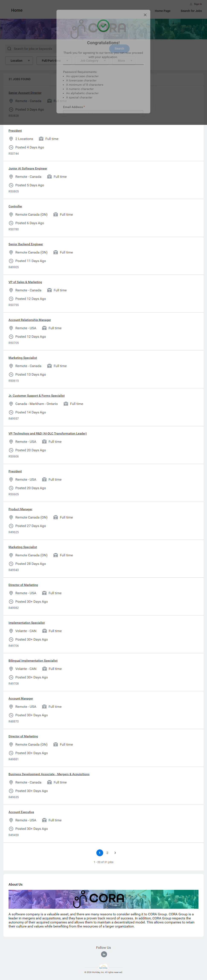Select Search for Jobs in header
207x980 pixels.
[x=191, y=11]
